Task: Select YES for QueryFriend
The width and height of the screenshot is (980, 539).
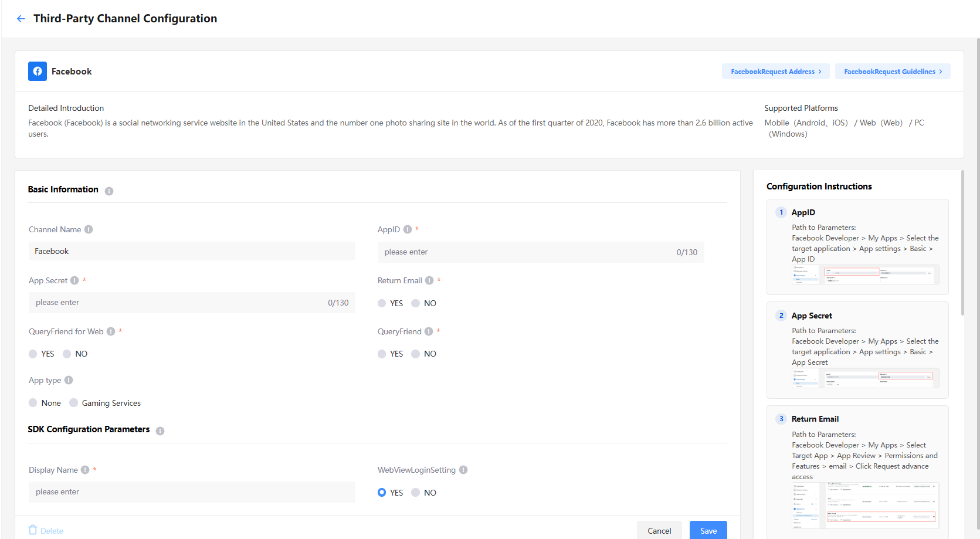Action: point(382,354)
